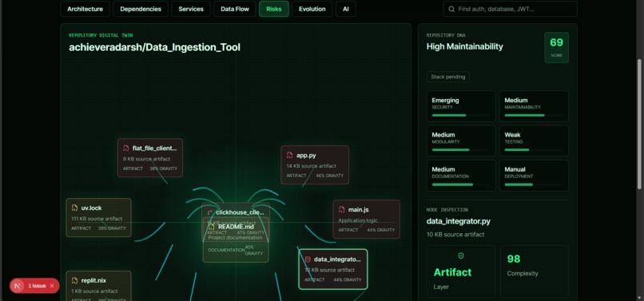644x301 pixels.
Task: Dismiss the 1 Issue badge with X
Action: pyautogui.click(x=52, y=286)
